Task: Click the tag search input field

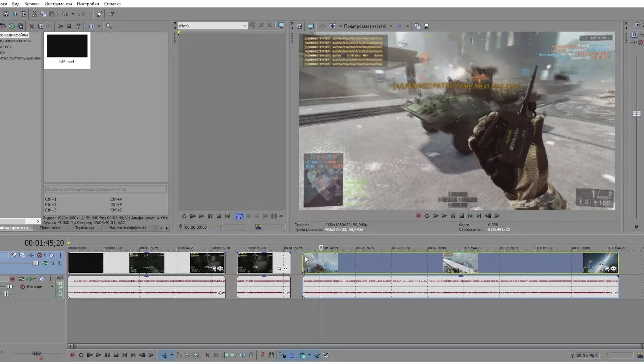Action: [105, 189]
